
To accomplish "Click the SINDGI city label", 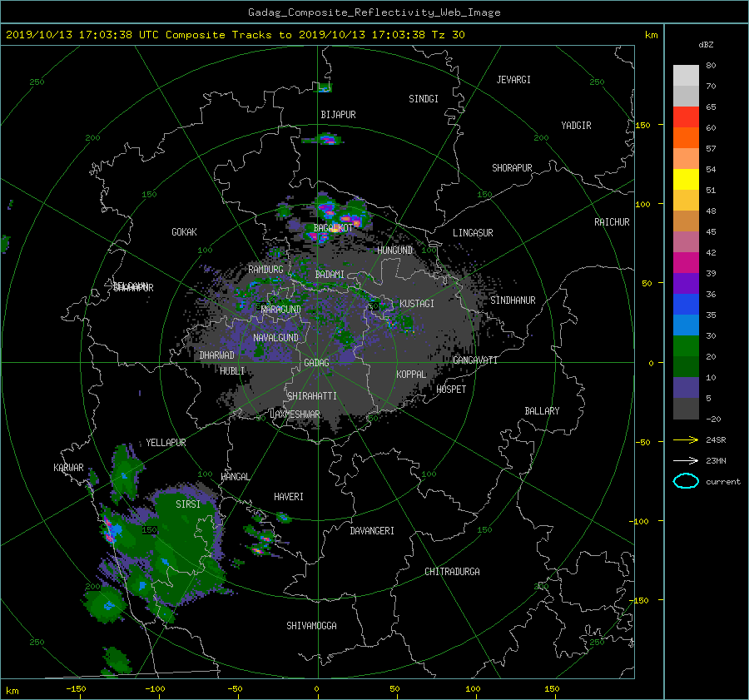I will click(x=424, y=99).
